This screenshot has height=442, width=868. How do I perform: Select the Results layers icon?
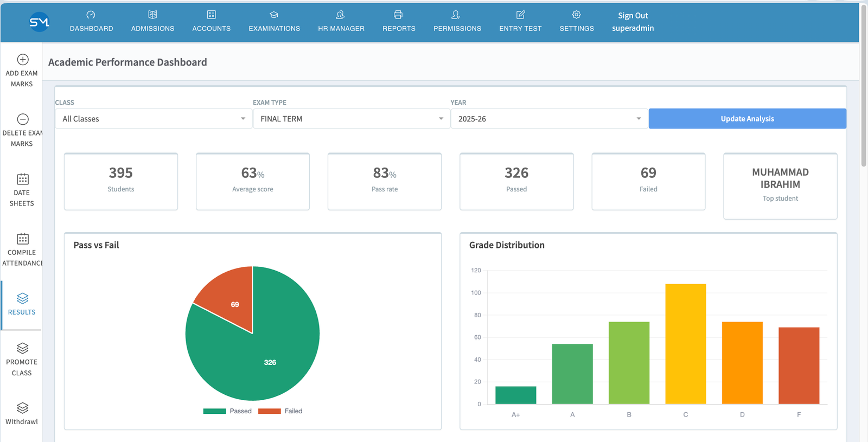[23, 298]
